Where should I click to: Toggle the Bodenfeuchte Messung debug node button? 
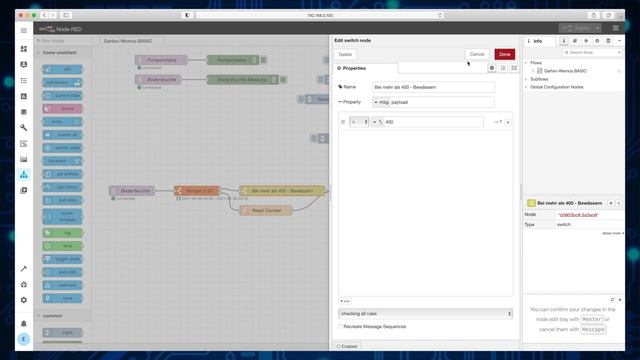(x=283, y=80)
